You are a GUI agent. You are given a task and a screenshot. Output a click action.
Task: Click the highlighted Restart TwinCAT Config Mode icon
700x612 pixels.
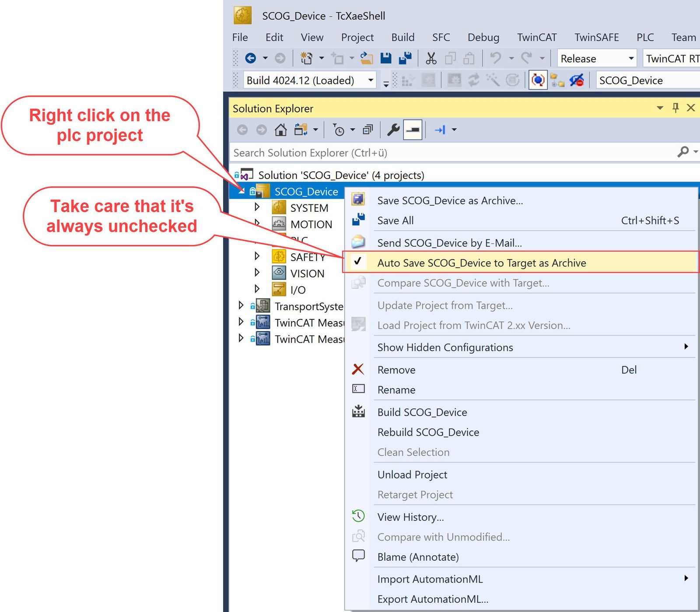click(538, 80)
